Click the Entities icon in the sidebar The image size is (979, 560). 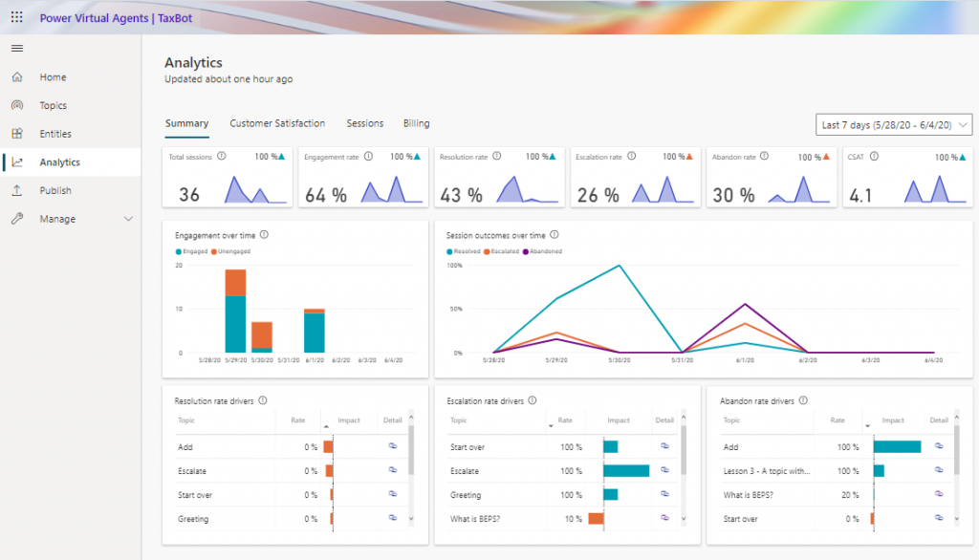[17, 134]
